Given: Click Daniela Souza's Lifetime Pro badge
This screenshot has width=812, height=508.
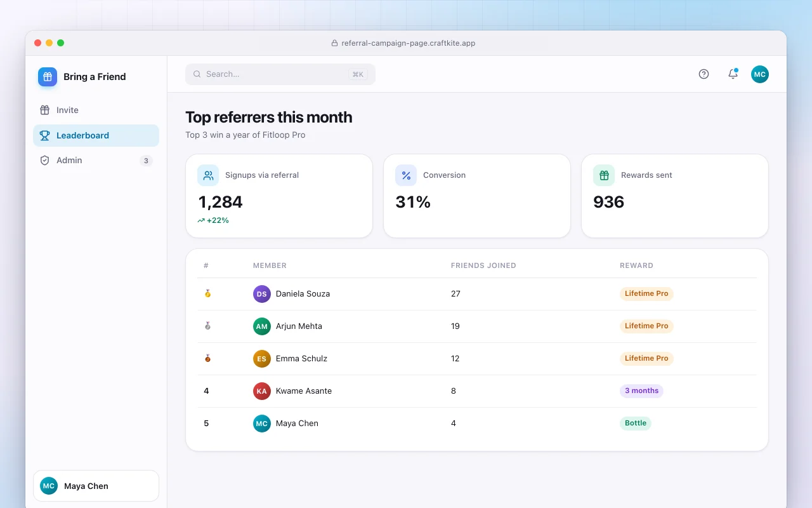Looking at the screenshot, I should point(646,294).
